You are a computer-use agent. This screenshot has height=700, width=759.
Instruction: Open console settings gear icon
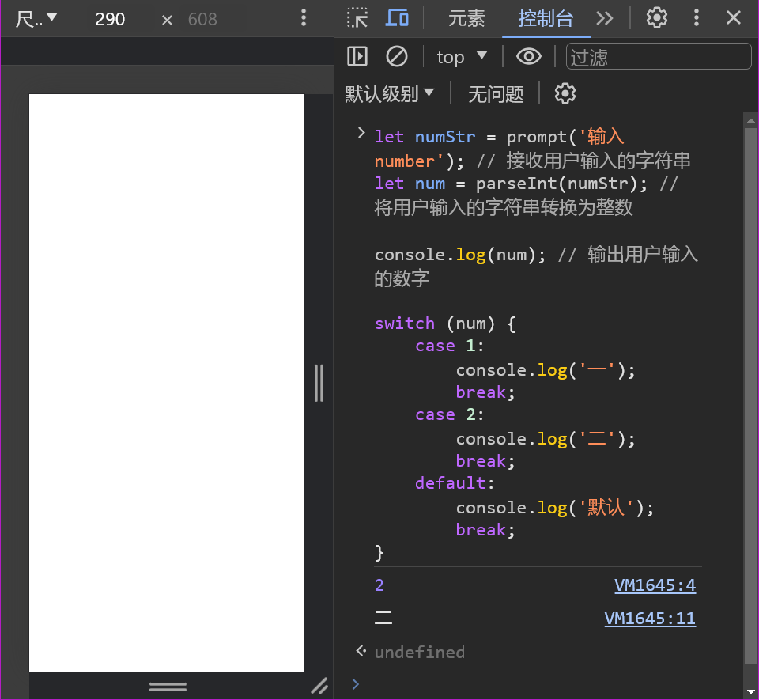(565, 94)
